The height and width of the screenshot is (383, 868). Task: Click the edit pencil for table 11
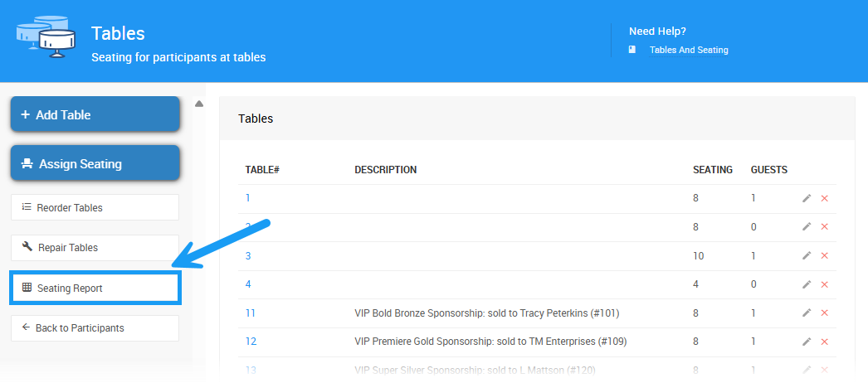[807, 313]
